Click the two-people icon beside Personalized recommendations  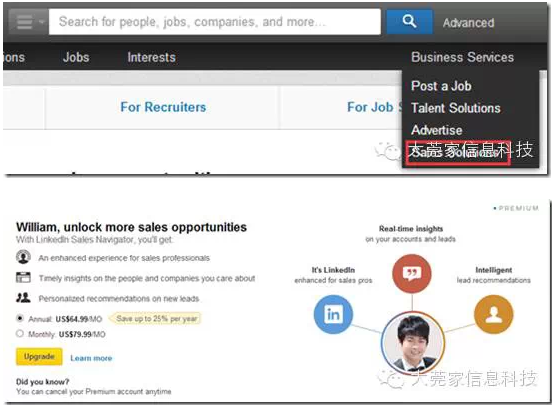(23, 298)
